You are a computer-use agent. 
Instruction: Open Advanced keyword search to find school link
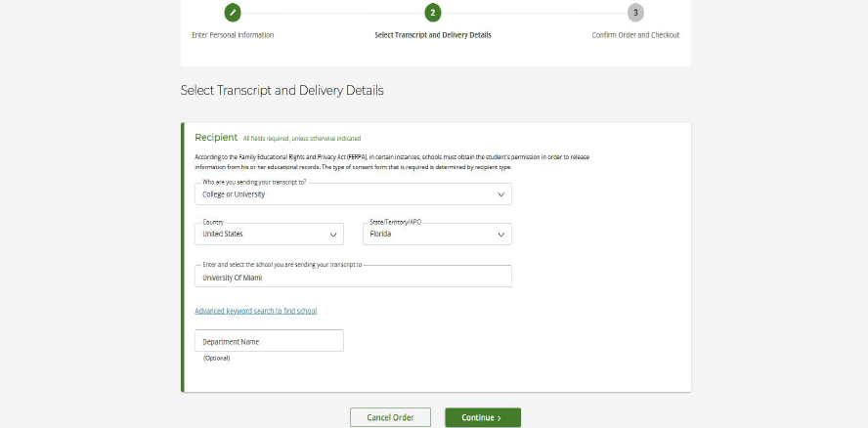click(256, 311)
